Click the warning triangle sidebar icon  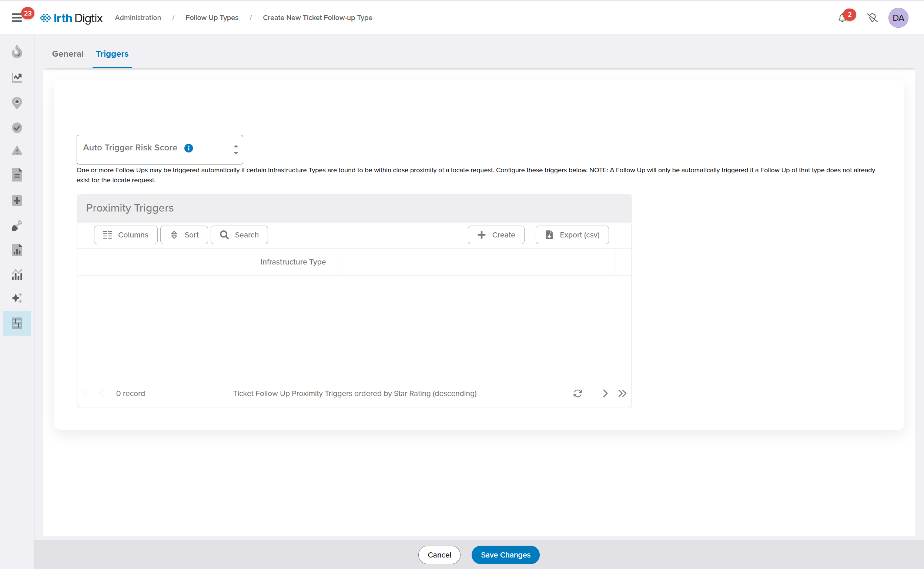(17, 151)
